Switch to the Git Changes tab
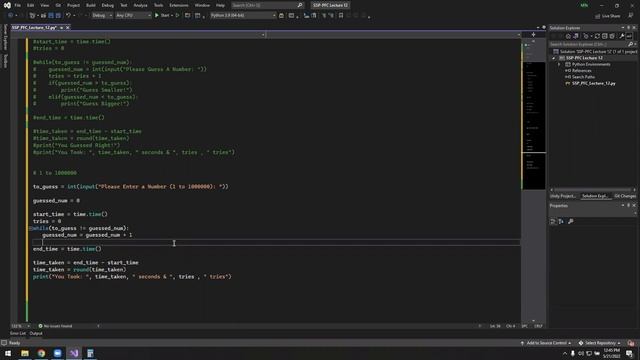 (625, 196)
